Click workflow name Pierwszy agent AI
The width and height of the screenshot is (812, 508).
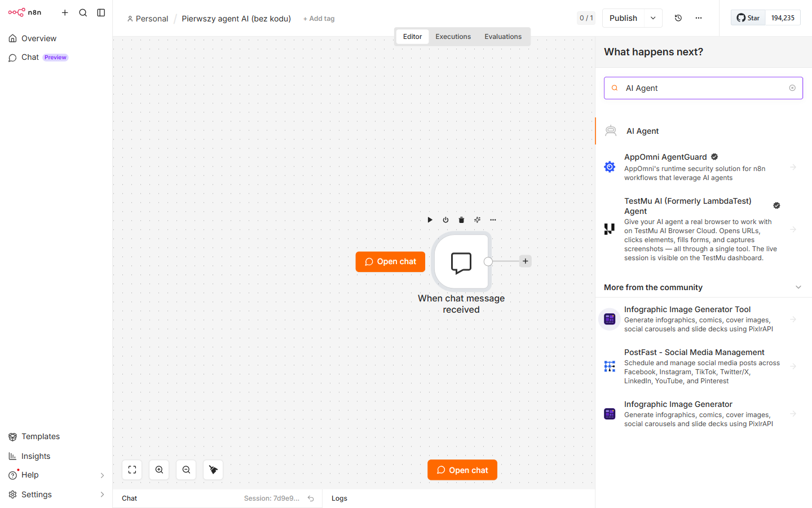pos(236,19)
